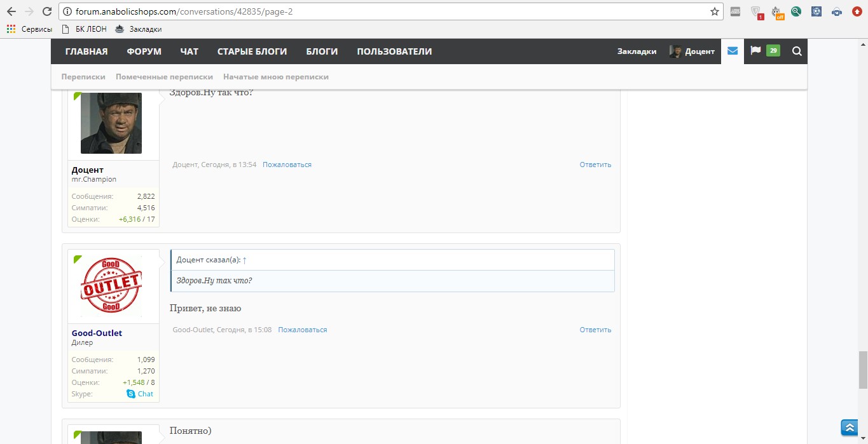
Task: Click Пожаловаться on Доцент's 13:54 message
Action: pyautogui.click(x=287, y=165)
